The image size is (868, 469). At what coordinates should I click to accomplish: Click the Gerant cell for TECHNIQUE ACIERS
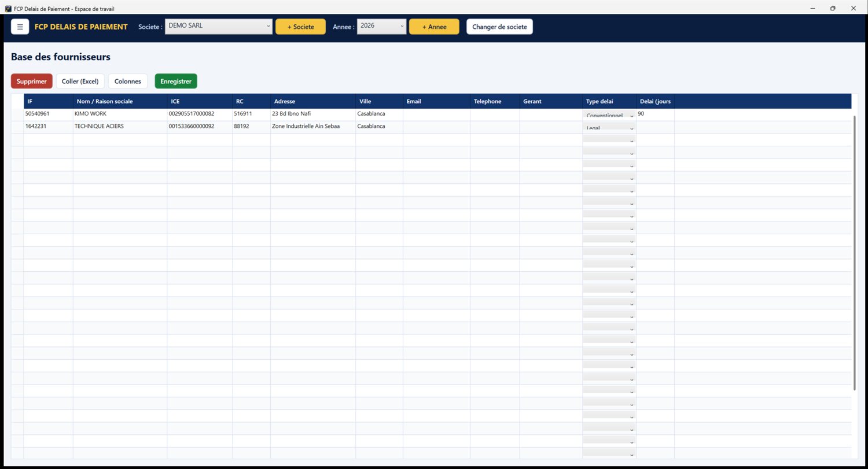[x=551, y=127]
